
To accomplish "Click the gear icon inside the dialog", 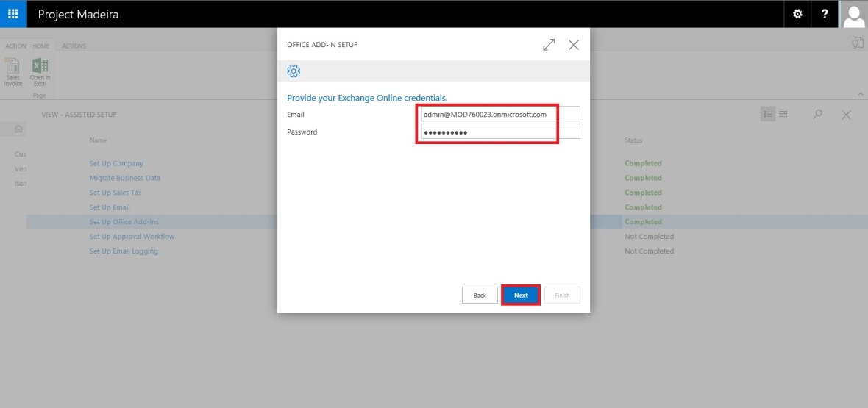I will pos(294,71).
